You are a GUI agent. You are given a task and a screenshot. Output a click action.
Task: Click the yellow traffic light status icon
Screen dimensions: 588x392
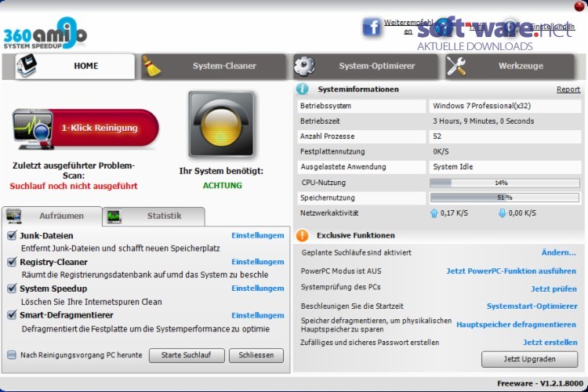(222, 124)
